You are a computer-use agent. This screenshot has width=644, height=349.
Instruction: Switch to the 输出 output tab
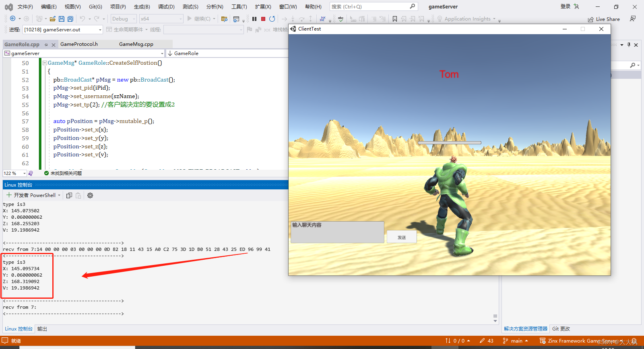click(42, 329)
